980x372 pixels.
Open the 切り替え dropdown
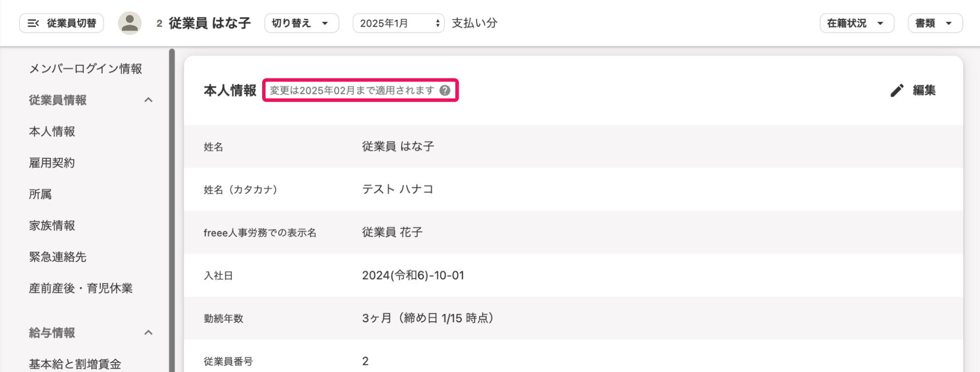pyautogui.click(x=301, y=23)
